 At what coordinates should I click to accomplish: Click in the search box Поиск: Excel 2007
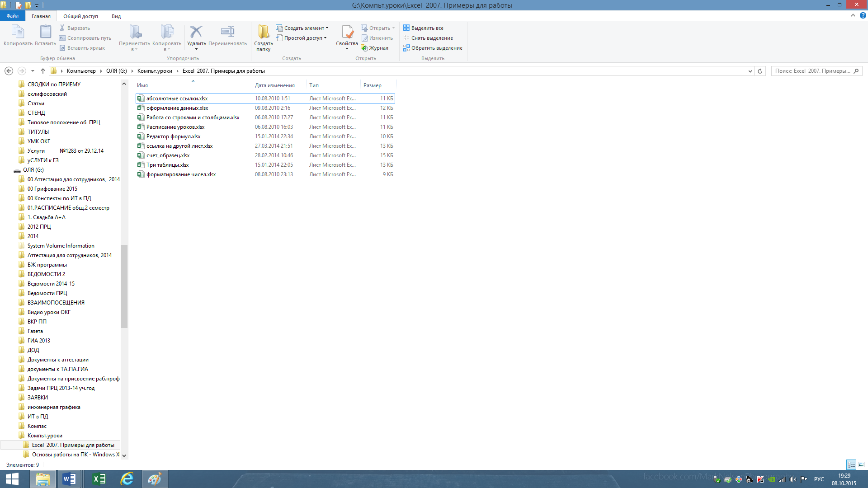812,71
